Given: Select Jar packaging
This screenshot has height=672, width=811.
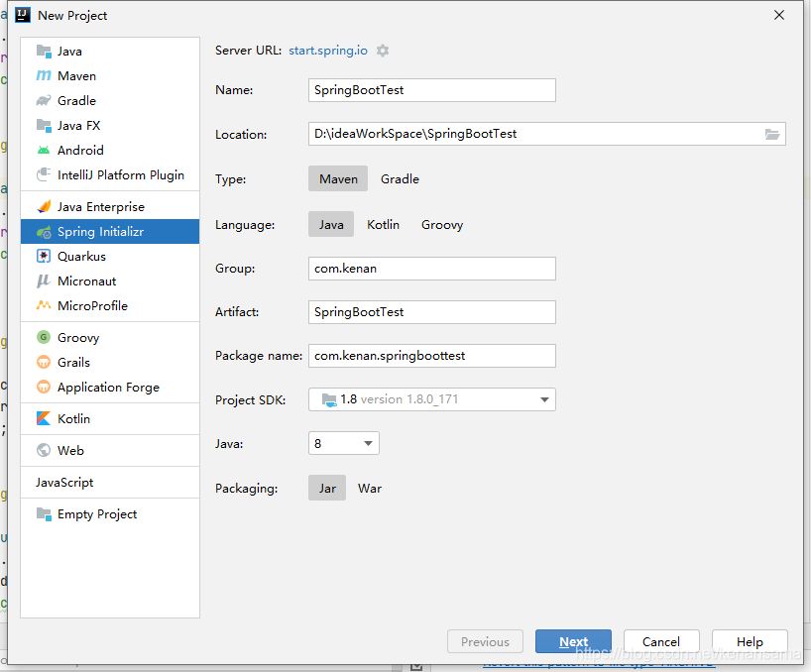Looking at the screenshot, I should [x=327, y=488].
